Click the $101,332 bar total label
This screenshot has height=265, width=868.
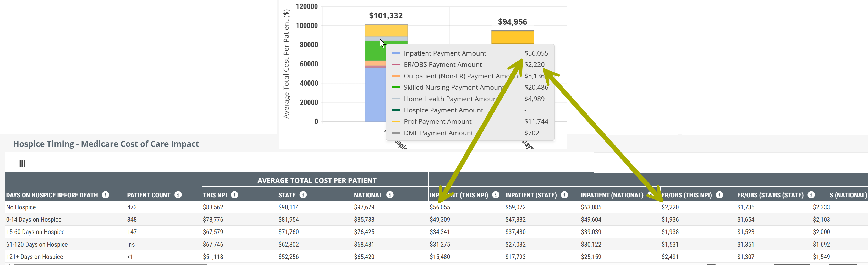pos(386,15)
